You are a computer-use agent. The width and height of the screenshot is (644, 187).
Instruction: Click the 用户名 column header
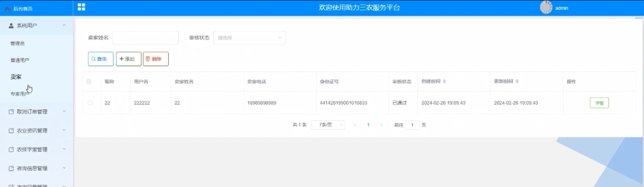tap(141, 81)
